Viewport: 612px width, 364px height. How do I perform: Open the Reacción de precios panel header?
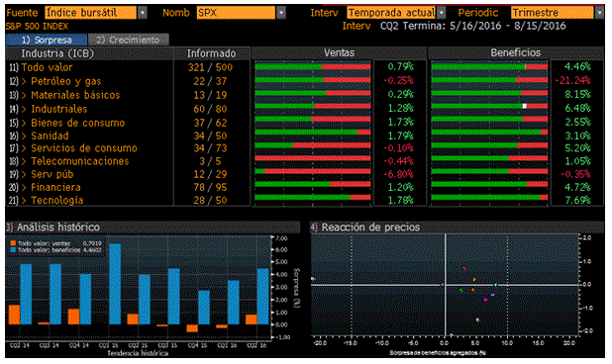pos(458,227)
